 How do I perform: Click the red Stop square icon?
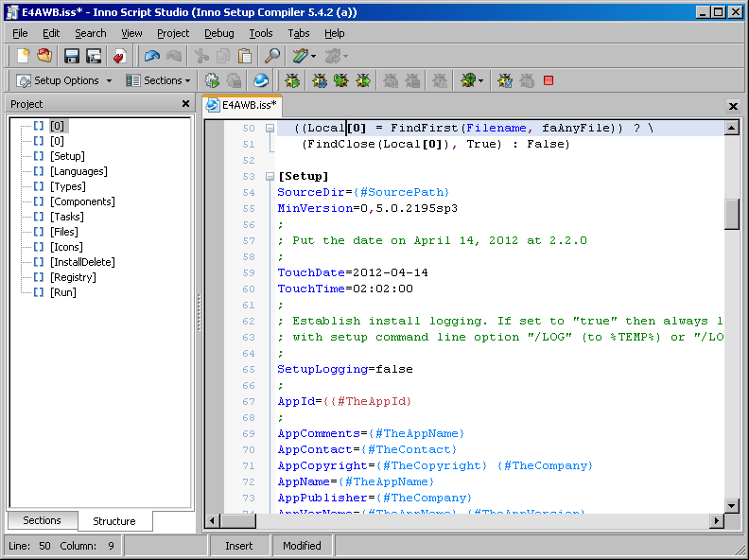pyautogui.click(x=549, y=81)
